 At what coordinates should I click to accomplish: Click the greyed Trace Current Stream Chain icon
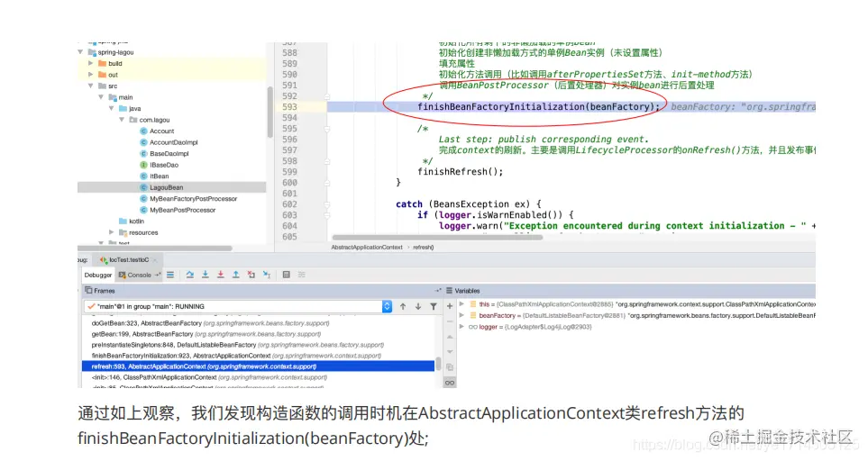coord(302,275)
